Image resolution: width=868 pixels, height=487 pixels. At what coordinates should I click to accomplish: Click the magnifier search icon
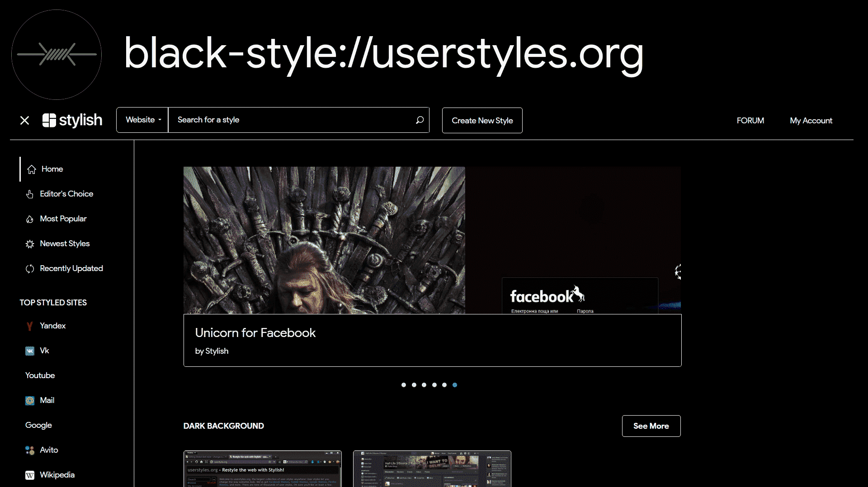coord(420,120)
